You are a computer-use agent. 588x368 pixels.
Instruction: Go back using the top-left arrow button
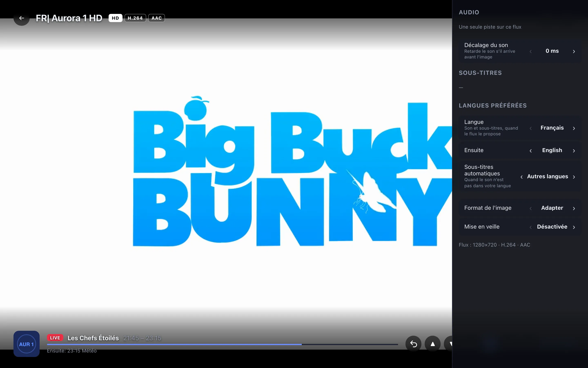point(21,18)
